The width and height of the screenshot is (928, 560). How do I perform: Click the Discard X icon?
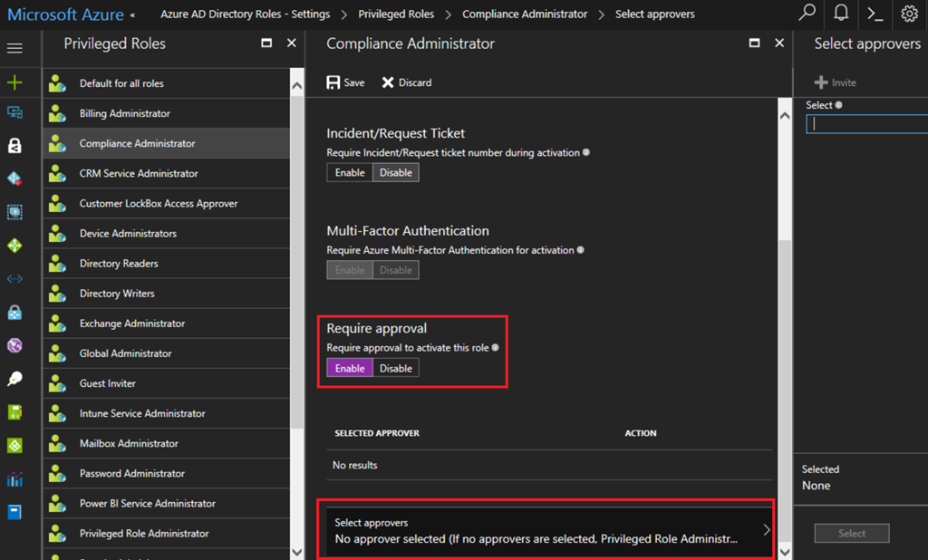click(388, 82)
